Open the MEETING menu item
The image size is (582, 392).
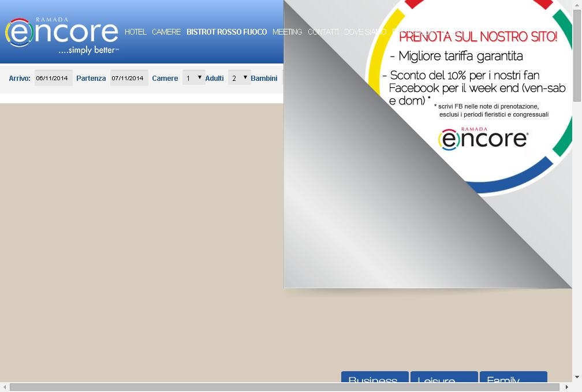coord(288,32)
